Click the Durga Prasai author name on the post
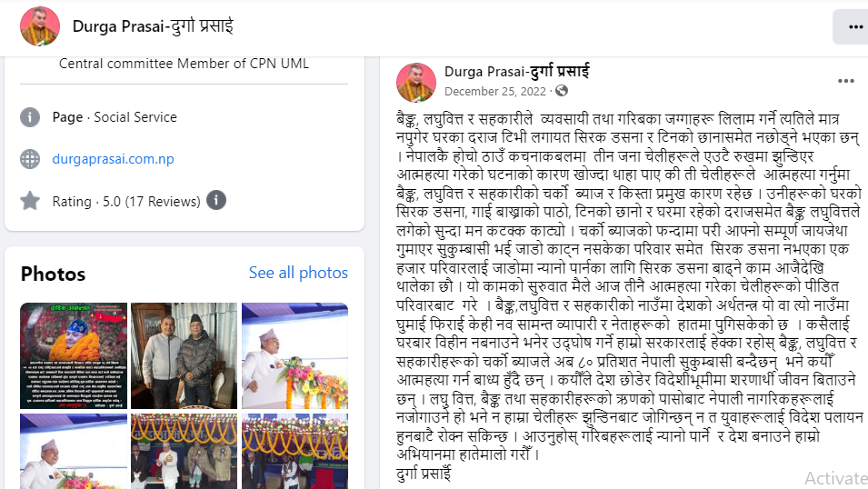 [x=517, y=72]
